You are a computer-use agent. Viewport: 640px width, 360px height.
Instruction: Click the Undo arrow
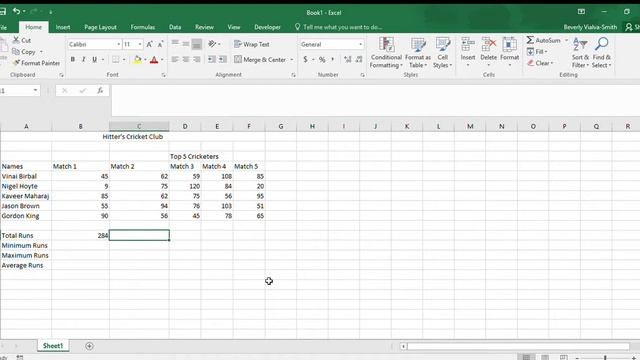16,11
